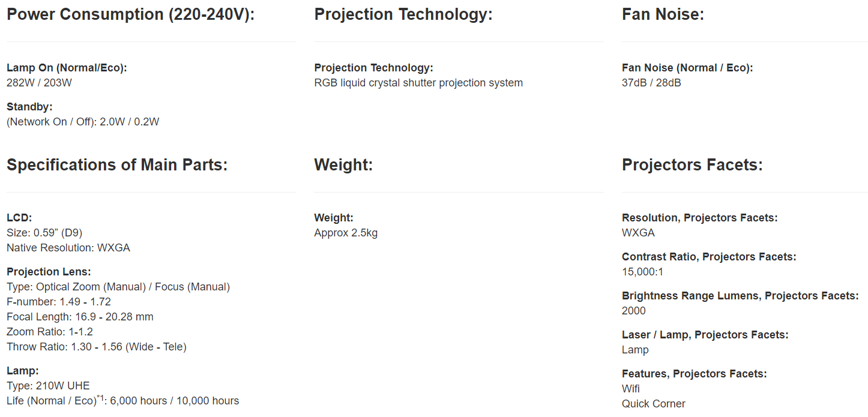Viewport: 868px width, 417px height.
Task: Click the Projection Lens label
Action: [49, 272]
